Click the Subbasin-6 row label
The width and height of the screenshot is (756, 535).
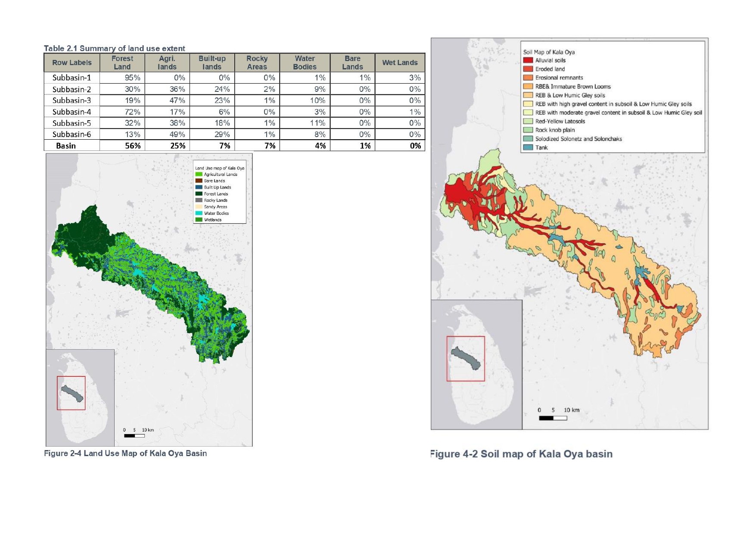pyautogui.click(x=72, y=135)
